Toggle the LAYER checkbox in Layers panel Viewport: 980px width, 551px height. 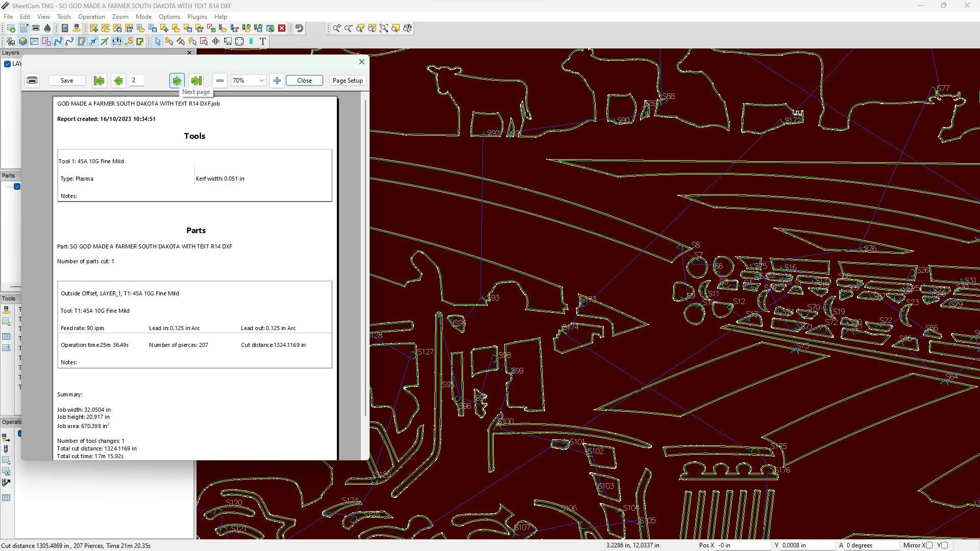click(8, 64)
